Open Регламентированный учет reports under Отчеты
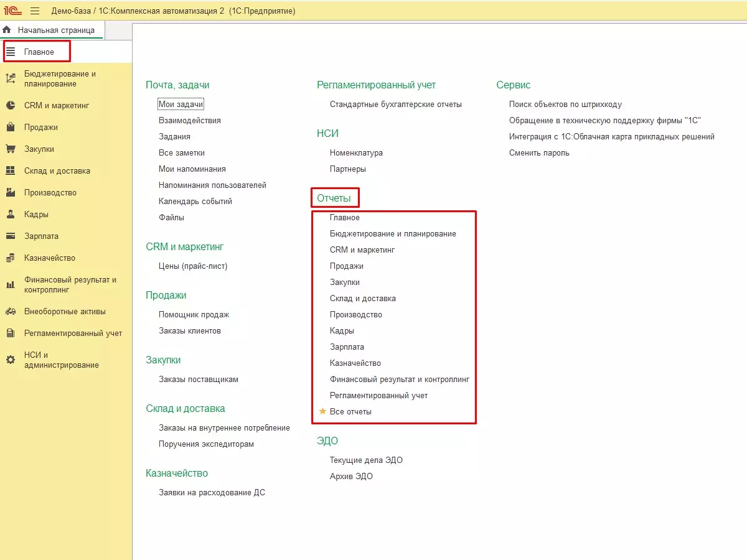Viewport: 747px width, 560px height. point(379,396)
